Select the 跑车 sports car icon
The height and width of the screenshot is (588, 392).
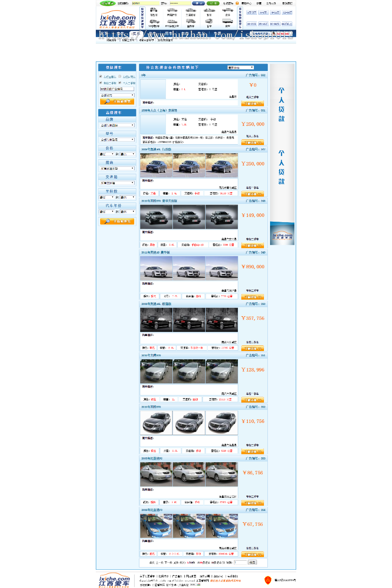209,10
